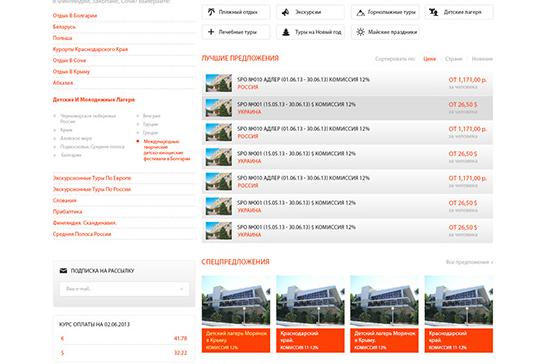The width and height of the screenshot is (546, 364).
Task: Click the palm tree beach vacation icon
Action: 211,12
